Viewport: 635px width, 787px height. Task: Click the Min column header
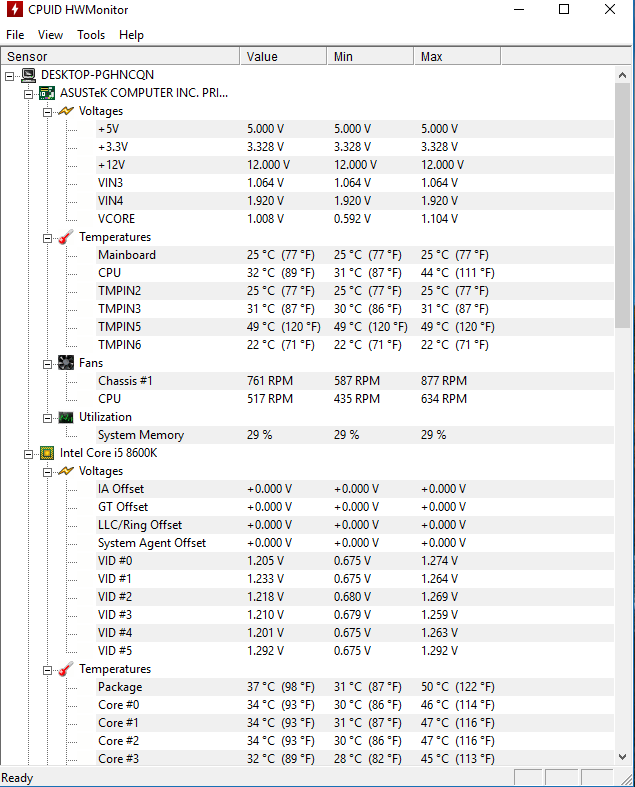point(370,56)
